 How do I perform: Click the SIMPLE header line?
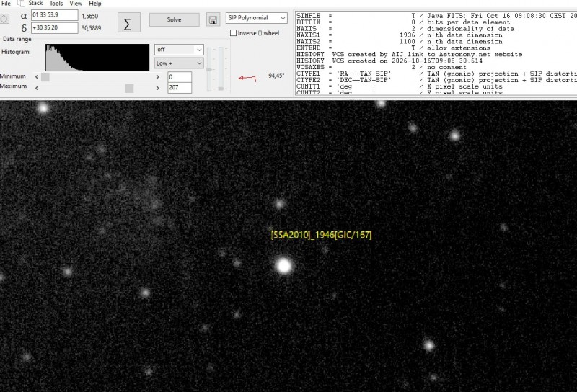click(436, 16)
